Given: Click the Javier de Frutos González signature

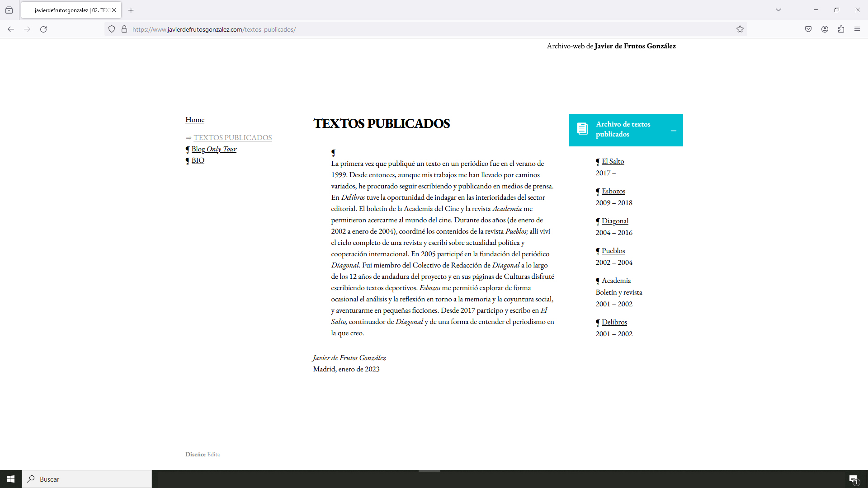Looking at the screenshot, I should pyautogui.click(x=349, y=358).
